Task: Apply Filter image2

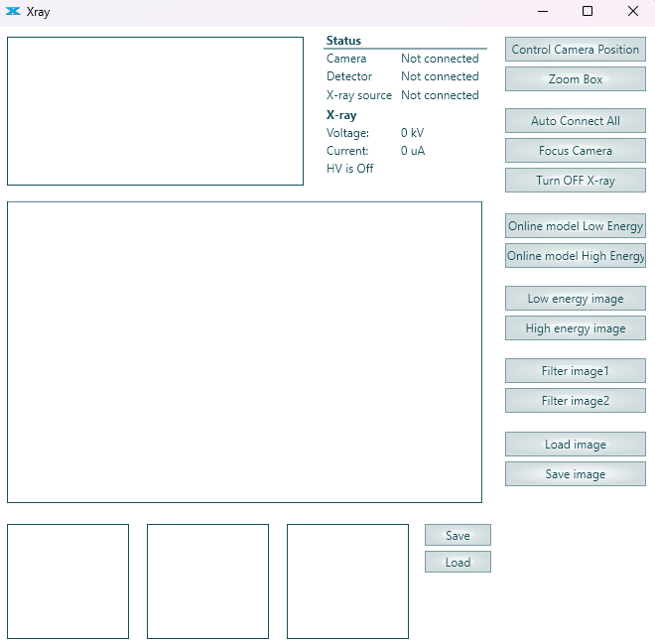Action: (576, 401)
